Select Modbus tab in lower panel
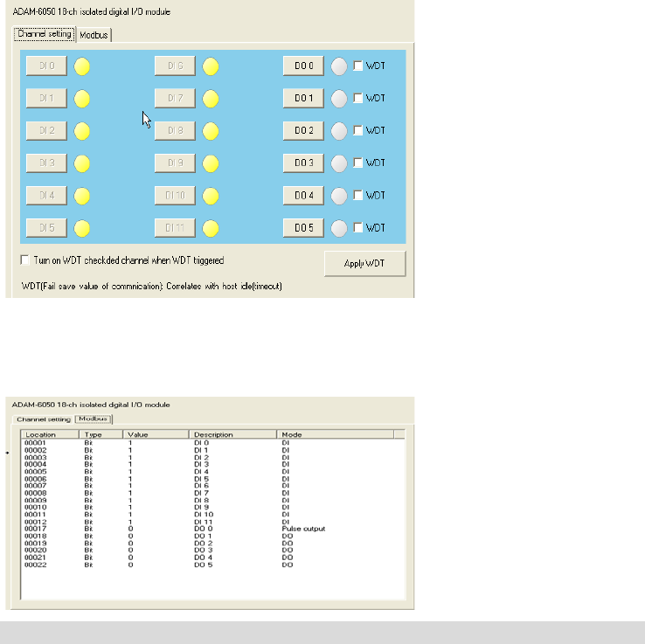This screenshot has height=644, width=645. click(94, 419)
